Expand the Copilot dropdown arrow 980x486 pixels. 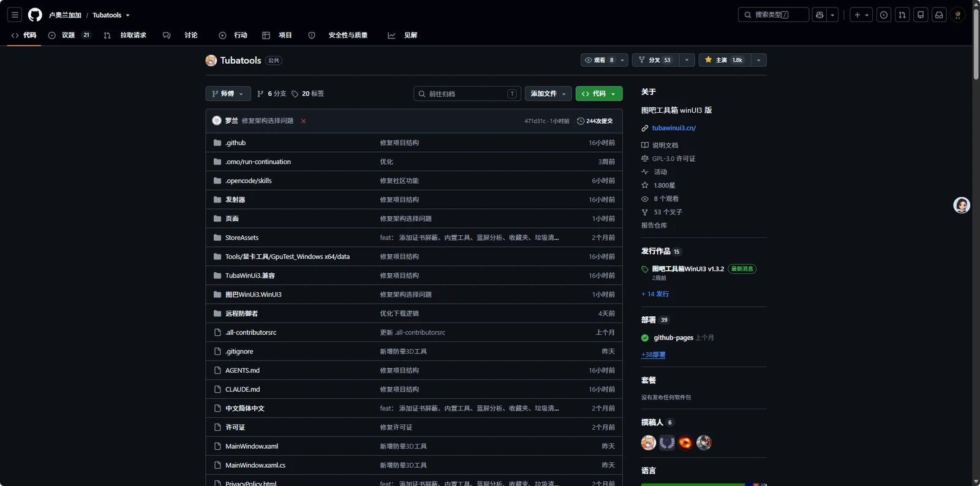(x=832, y=15)
